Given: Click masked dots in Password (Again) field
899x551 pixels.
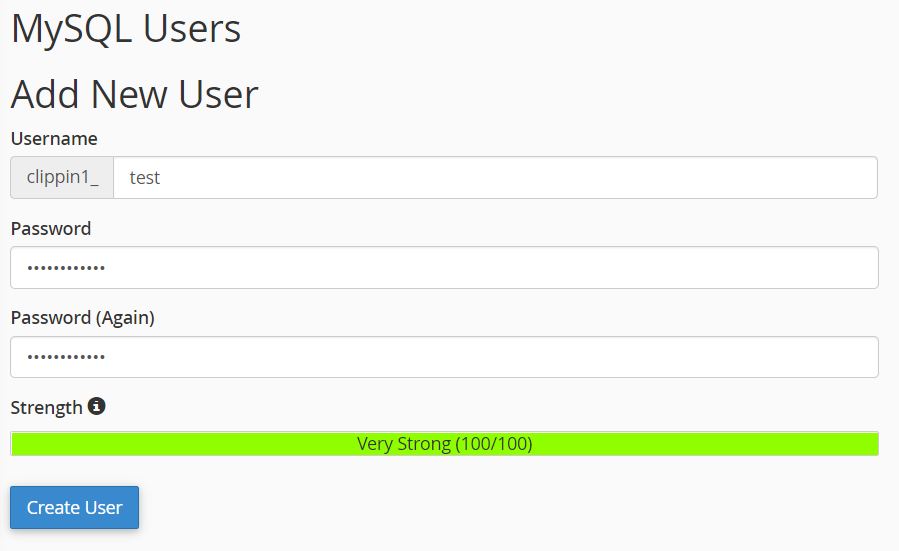Looking at the screenshot, I should [x=66, y=357].
